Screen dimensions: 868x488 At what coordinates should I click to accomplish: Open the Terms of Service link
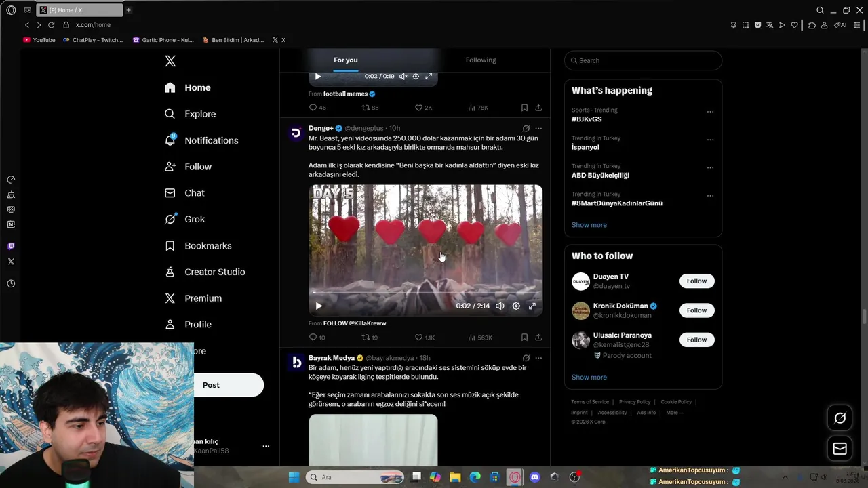[x=590, y=402]
